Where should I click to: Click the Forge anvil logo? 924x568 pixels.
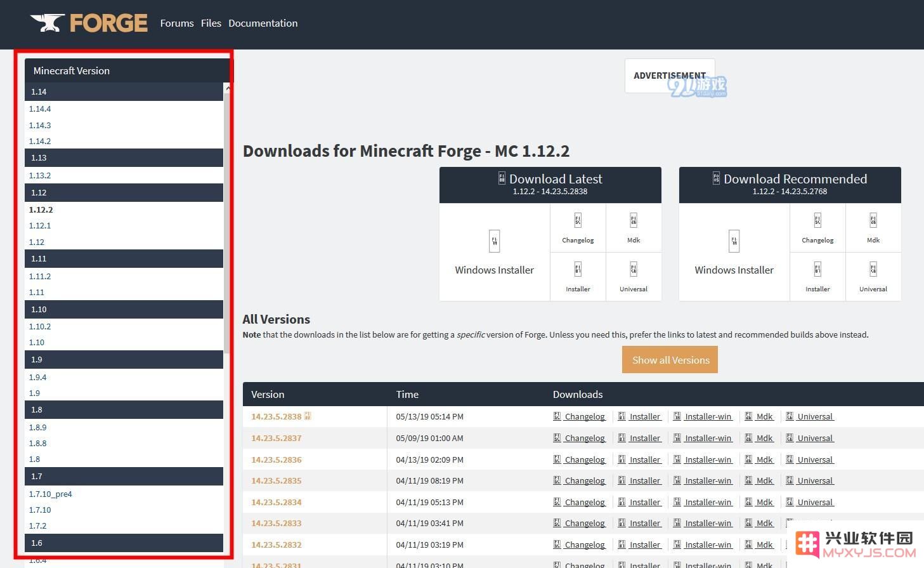pos(89,23)
